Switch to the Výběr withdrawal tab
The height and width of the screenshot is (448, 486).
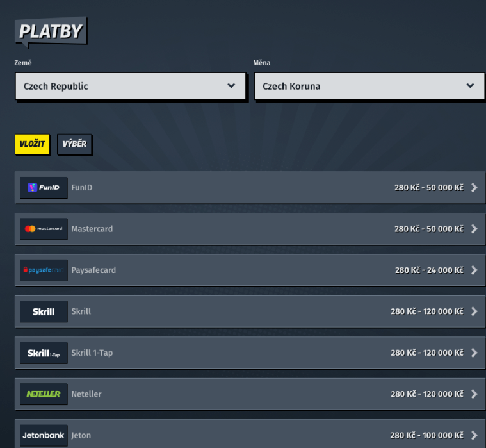coord(75,144)
